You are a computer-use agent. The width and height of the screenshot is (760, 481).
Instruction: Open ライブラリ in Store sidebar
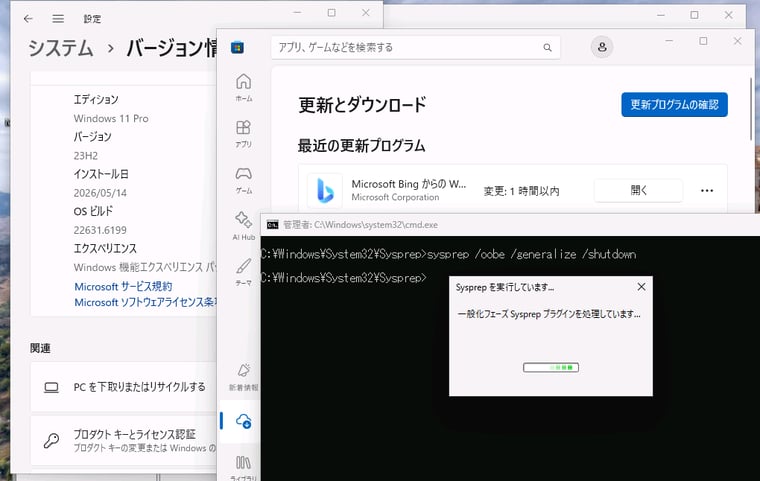coord(243,467)
